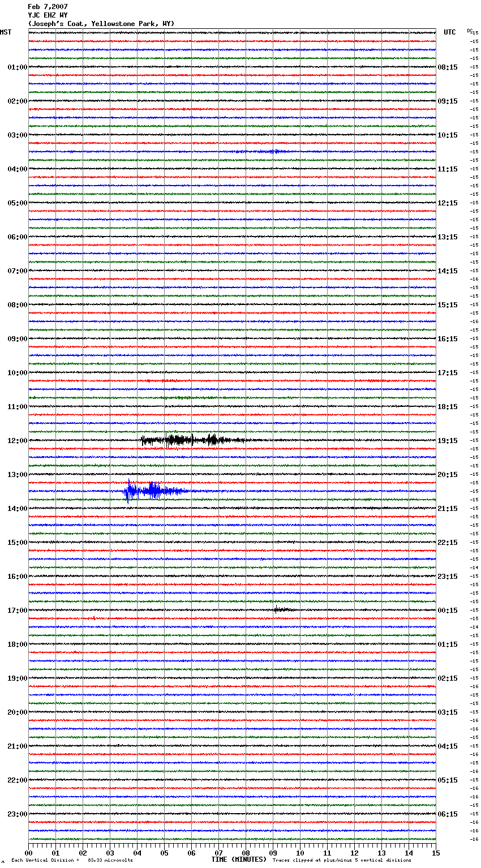Click the MST time label '12:00'
This screenshot has height=868, width=481.
coord(18,441)
